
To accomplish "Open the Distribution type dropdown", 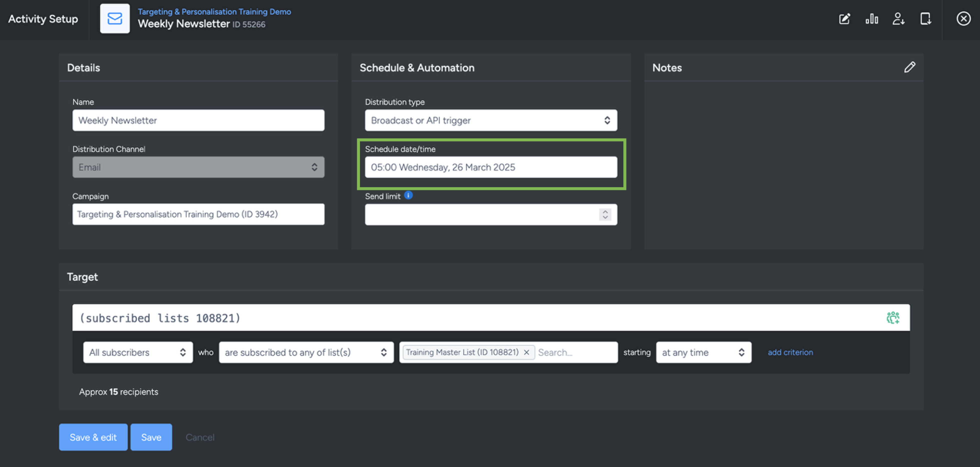I will (491, 120).
